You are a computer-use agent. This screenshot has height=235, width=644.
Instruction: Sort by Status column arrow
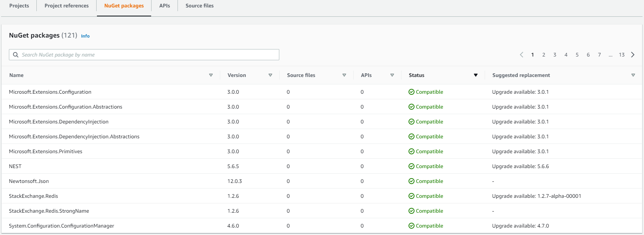tap(476, 75)
